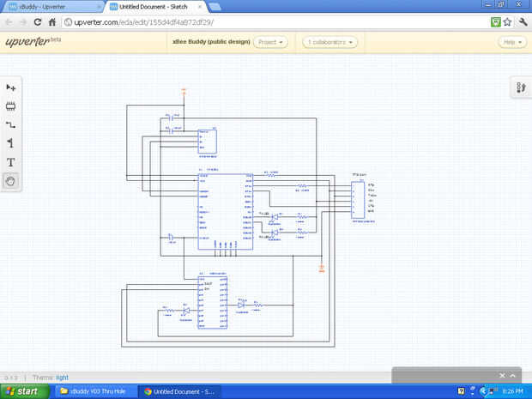Viewport: 532px width, 399px height.
Task: Toggle the hand pan tool
Action: [x=11, y=181]
